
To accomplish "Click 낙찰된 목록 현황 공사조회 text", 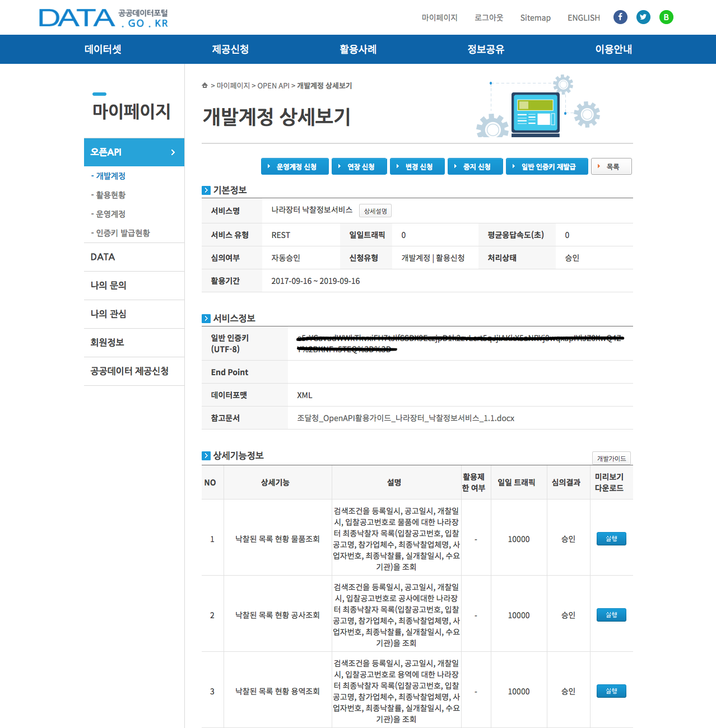I will pos(277,615).
